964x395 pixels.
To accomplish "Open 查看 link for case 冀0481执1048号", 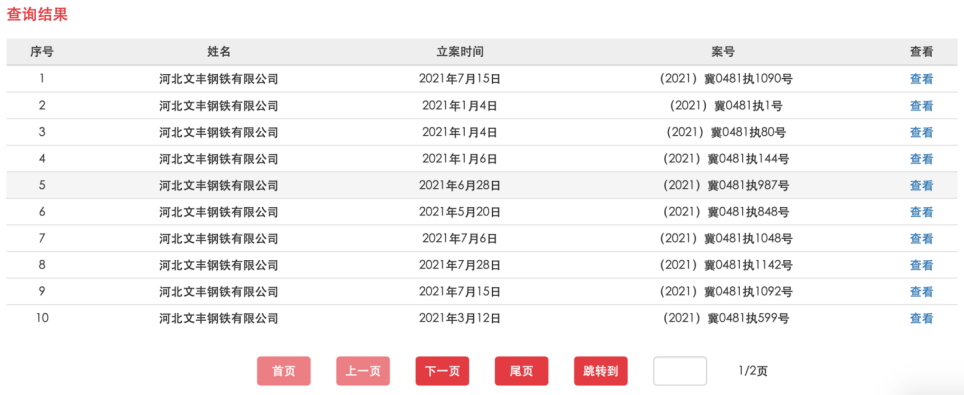I will 921,238.
